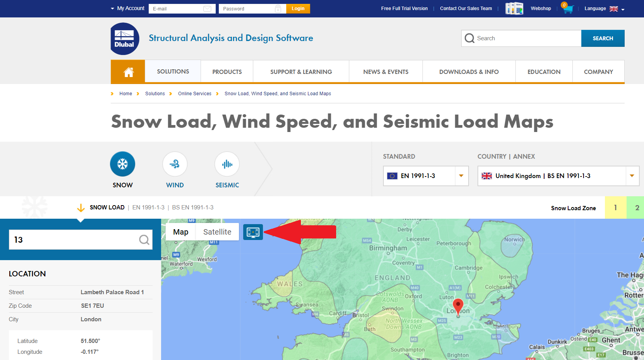
Task: Click the city value London
Action: [x=91, y=319]
